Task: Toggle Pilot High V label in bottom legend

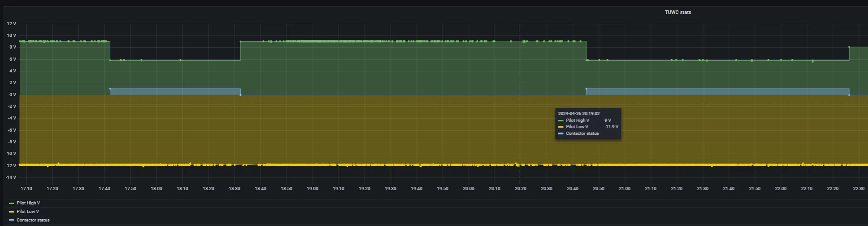Action: tap(28, 203)
